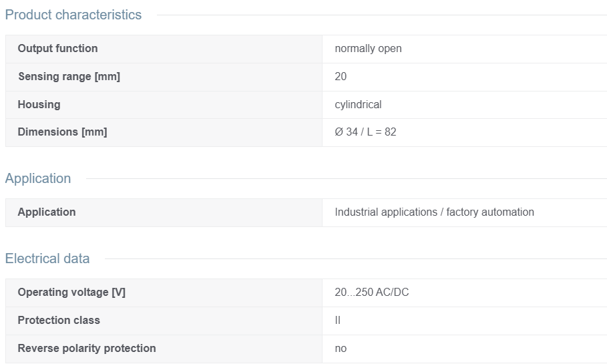Click the divider line beside Electrical data
This screenshot has height=364, width=607.
click(x=356, y=259)
